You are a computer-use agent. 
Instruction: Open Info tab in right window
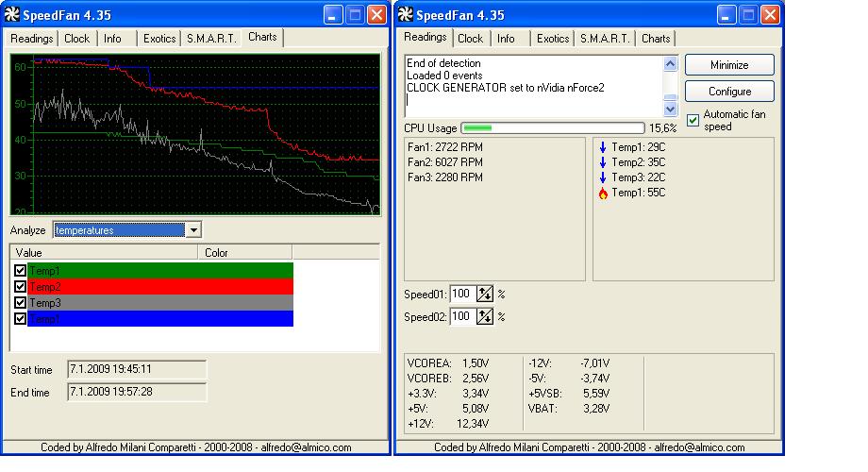(506, 38)
